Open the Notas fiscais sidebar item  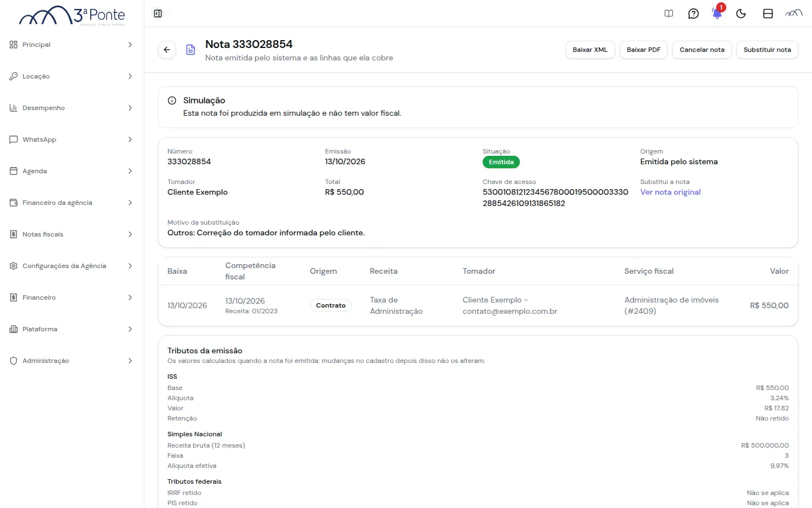(x=72, y=234)
